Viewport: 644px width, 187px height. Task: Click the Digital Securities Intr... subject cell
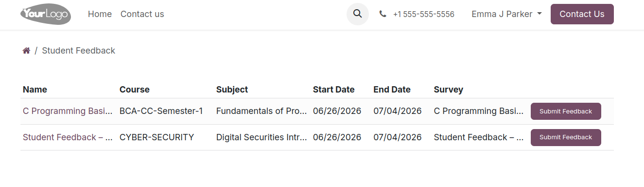(x=261, y=137)
